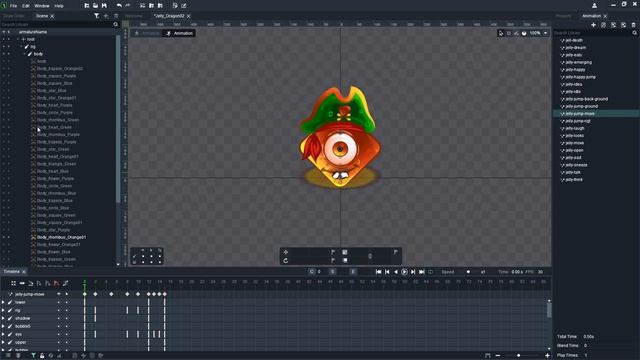Step to the previous frame
Screen dimensions: 640x360
click(387, 272)
